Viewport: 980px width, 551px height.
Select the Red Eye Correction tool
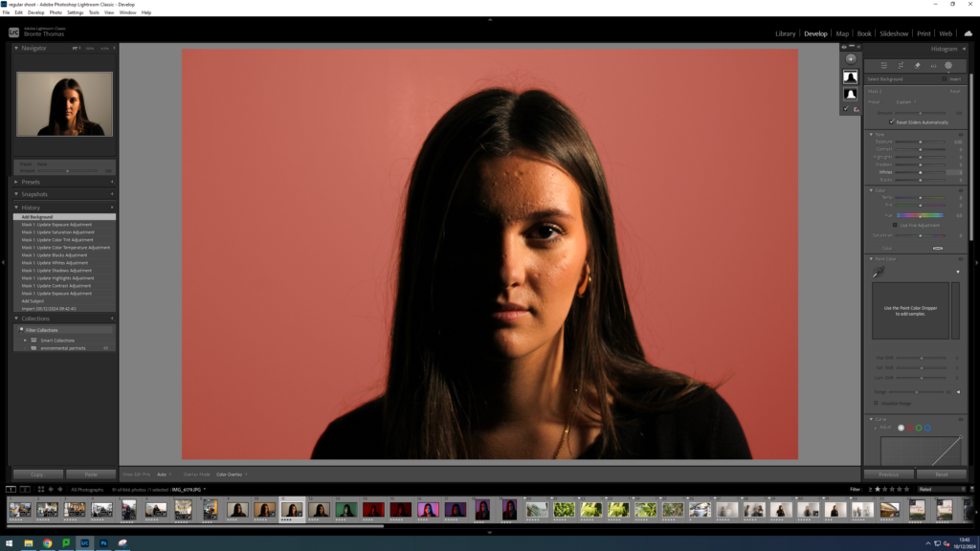934,66
